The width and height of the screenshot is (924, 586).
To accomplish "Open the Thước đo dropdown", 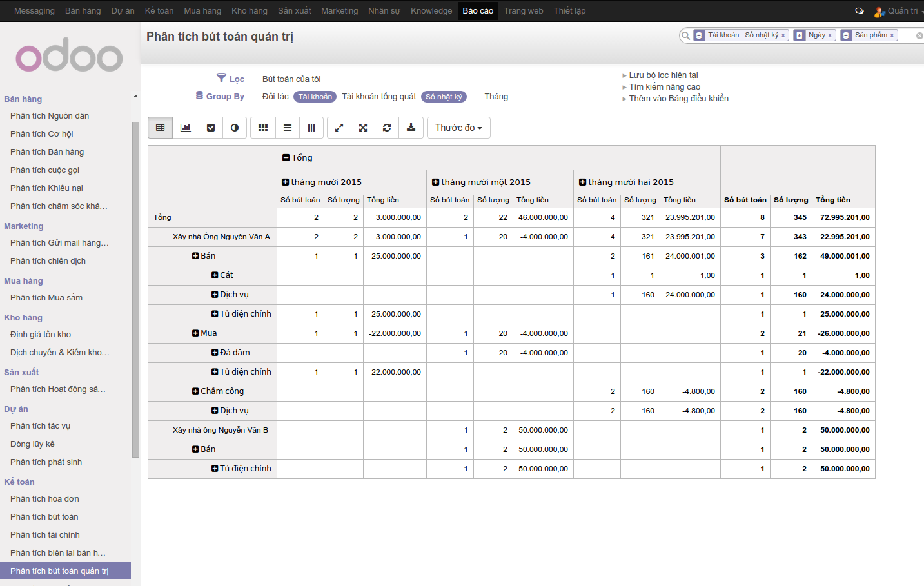I will 458,128.
